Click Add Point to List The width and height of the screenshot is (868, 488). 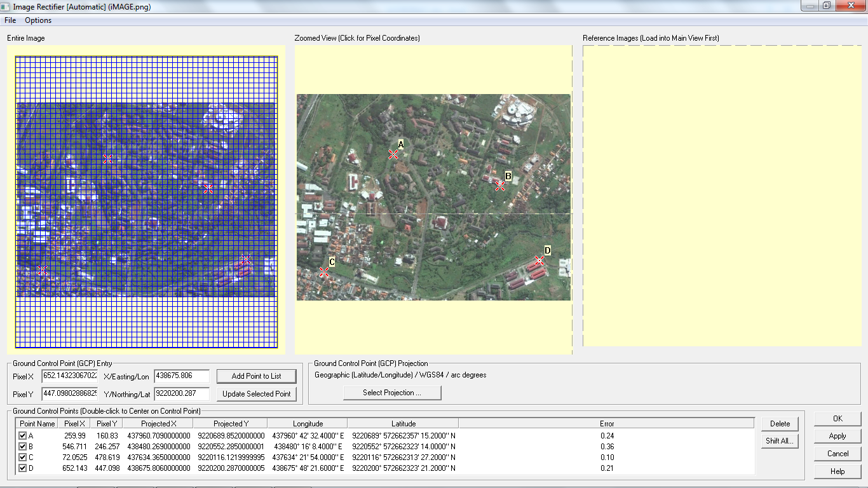(x=256, y=376)
